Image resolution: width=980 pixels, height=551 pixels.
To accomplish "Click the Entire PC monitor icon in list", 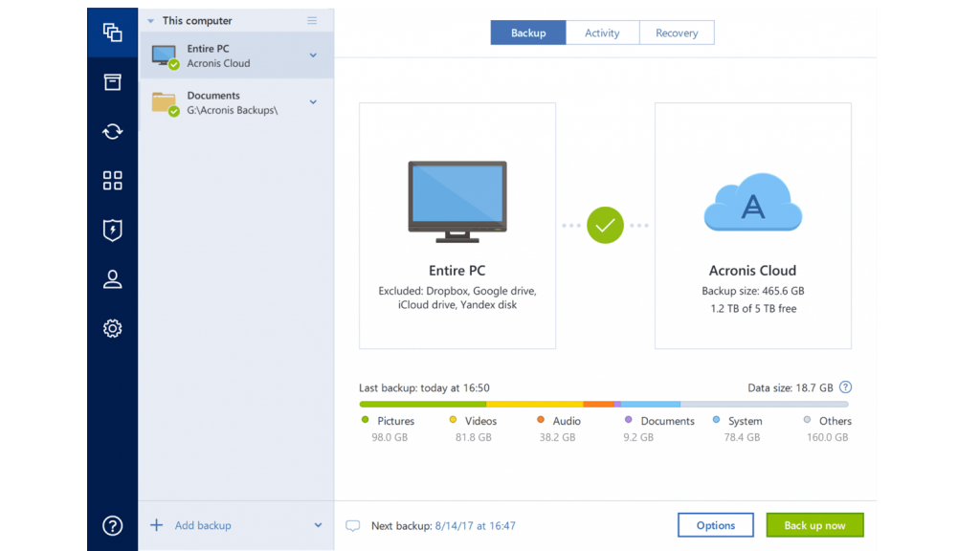I will pos(165,56).
